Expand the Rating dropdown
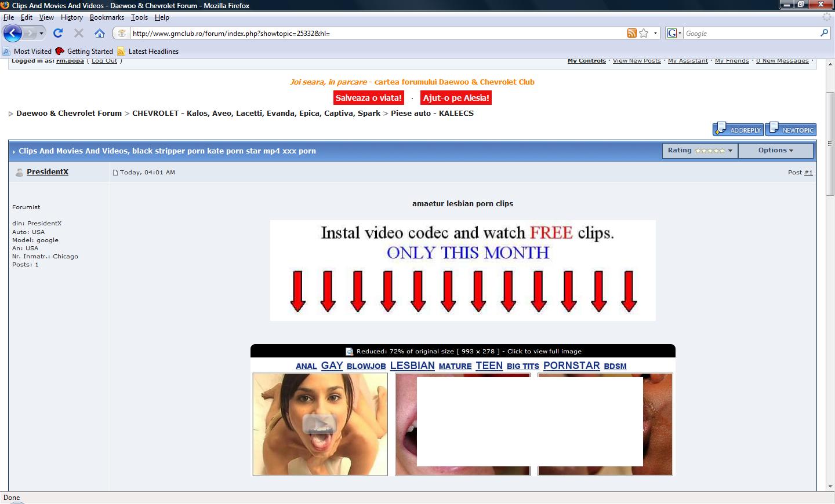This screenshot has height=504, width=835. 700,151
